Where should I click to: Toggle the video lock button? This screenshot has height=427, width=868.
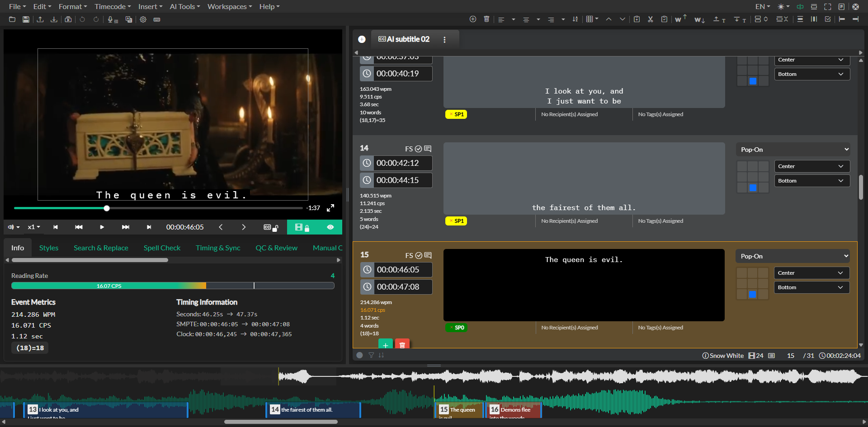302,227
